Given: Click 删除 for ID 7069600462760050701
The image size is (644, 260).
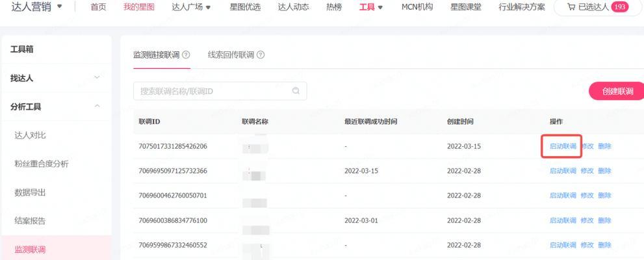Looking at the screenshot, I should pyautogui.click(x=604, y=196).
